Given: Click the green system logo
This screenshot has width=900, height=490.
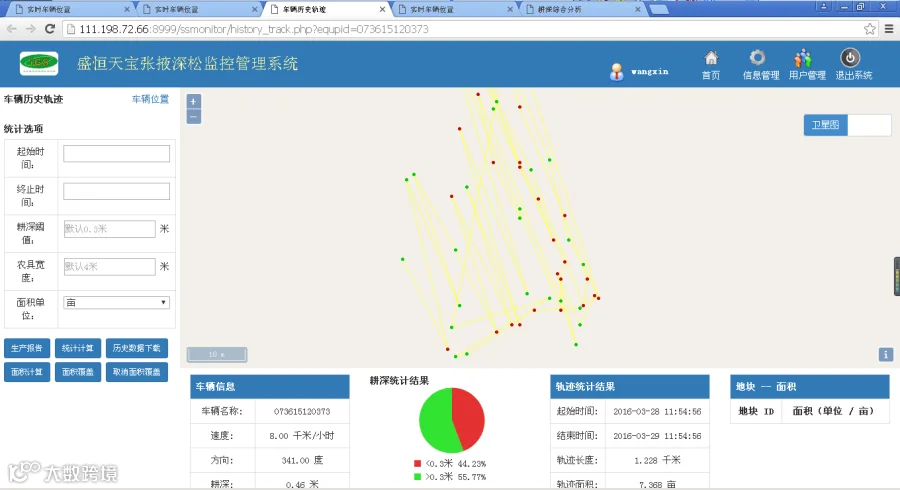Looking at the screenshot, I should pyautogui.click(x=38, y=63).
